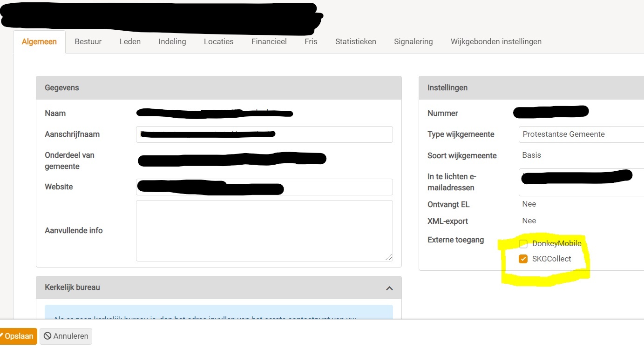Select the Locaties tab
This screenshot has width=644, height=348.
(218, 41)
